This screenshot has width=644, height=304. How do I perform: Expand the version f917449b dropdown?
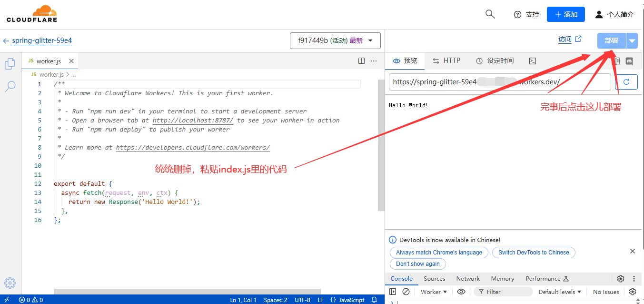pyautogui.click(x=335, y=41)
